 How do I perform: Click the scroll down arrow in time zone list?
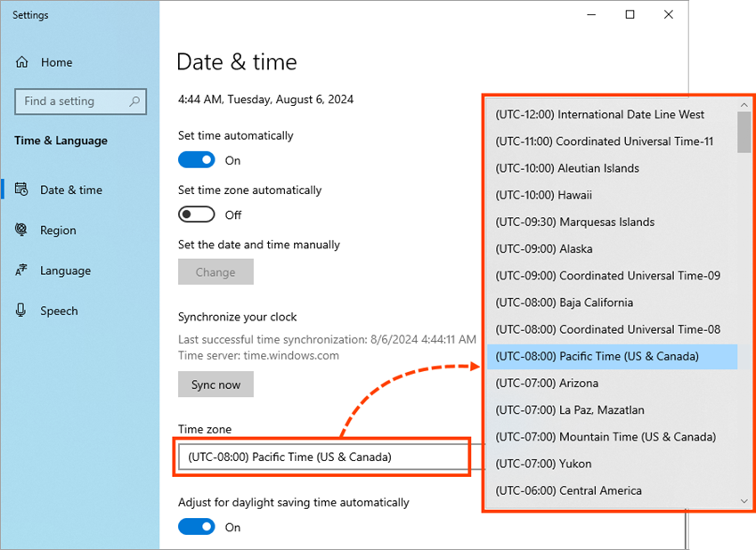[x=744, y=502]
